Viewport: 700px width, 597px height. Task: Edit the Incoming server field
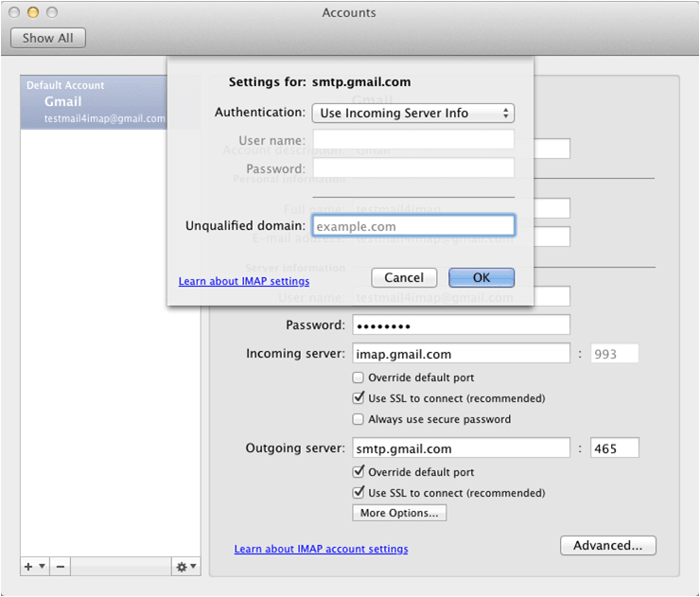(461, 354)
